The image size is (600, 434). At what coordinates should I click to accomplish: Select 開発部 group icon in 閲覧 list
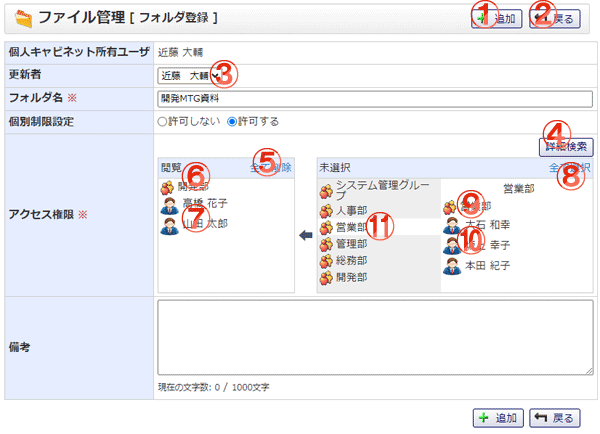(167, 188)
